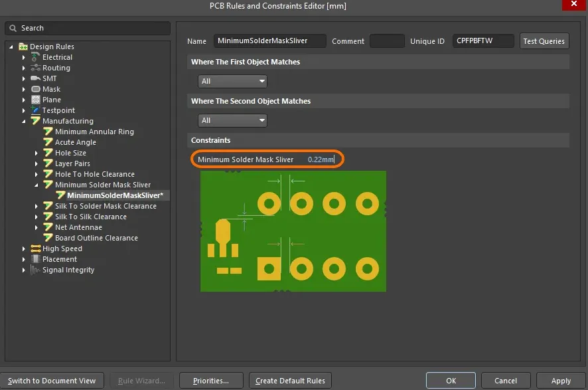
Task: Expand the Layer Pairs rule node
Action: pos(36,163)
